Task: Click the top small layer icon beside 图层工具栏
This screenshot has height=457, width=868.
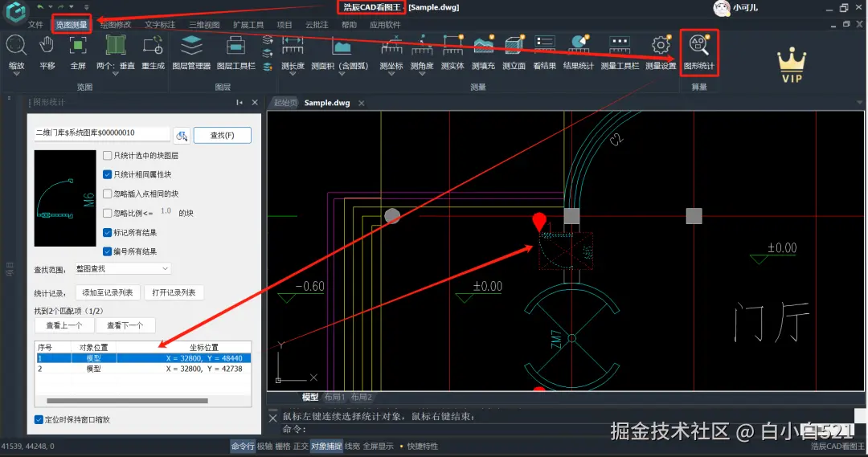Action: coord(268,40)
